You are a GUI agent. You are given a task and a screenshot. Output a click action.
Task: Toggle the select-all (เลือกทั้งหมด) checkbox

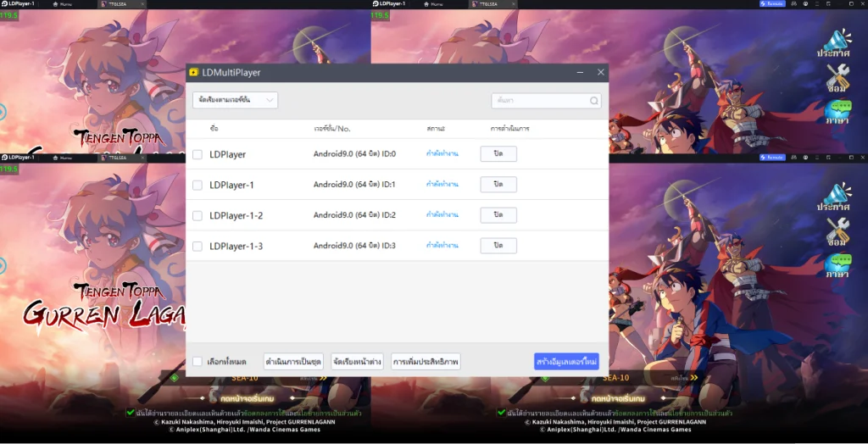tap(197, 362)
